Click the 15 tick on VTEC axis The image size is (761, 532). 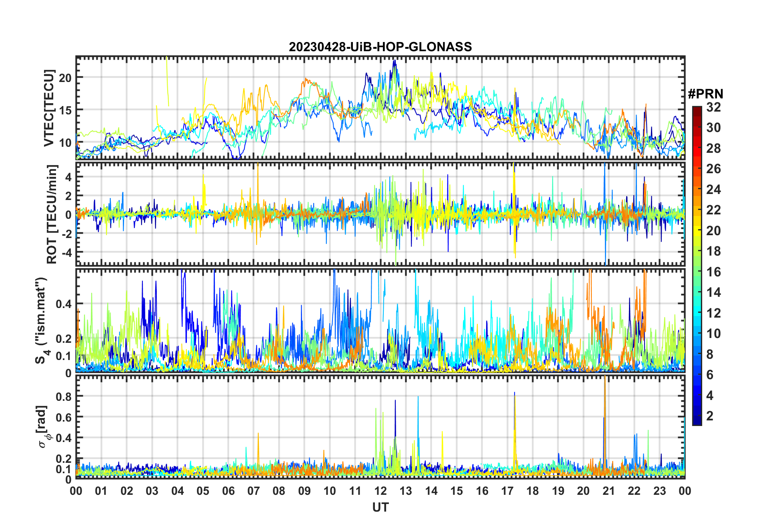pyautogui.click(x=65, y=110)
